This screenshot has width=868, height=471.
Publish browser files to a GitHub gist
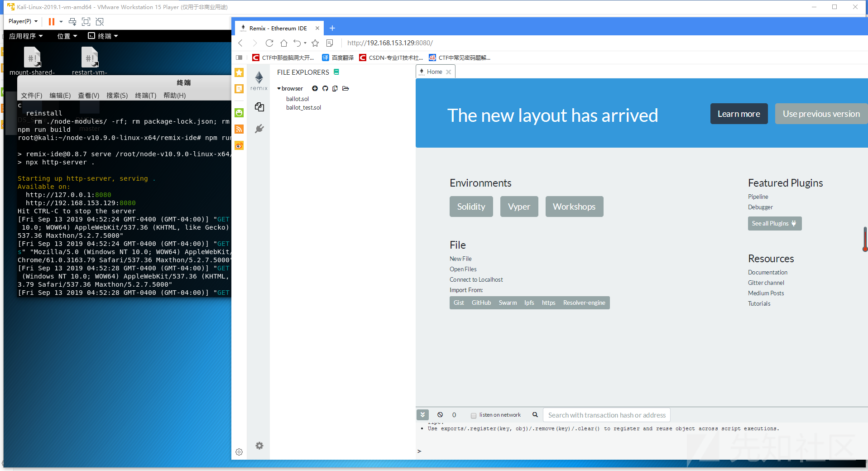tap(325, 88)
